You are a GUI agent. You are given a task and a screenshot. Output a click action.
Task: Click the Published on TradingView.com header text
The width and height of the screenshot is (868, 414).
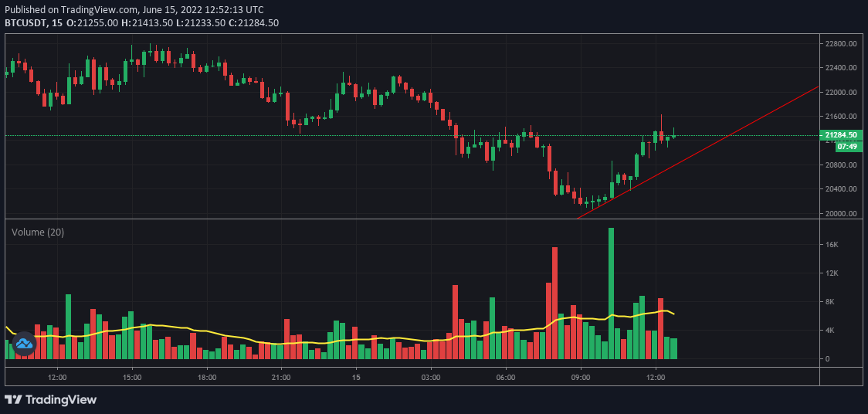tap(134, 10)
